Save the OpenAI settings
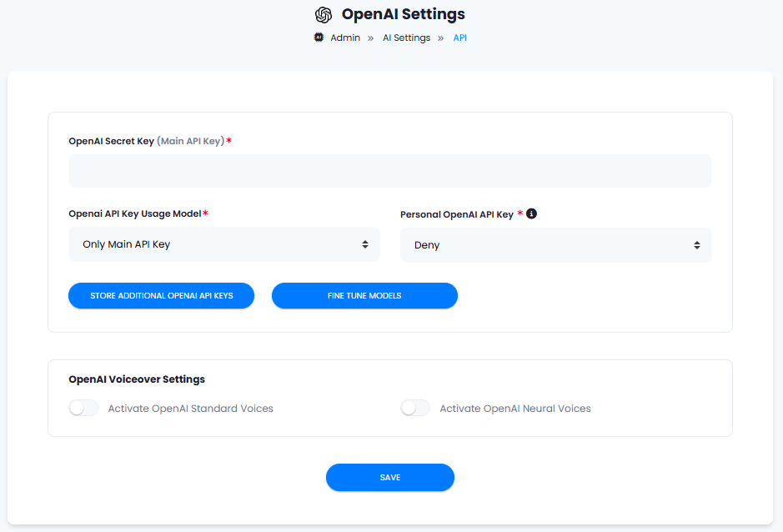Screen dimensions: 783x532 coord(390,478)
